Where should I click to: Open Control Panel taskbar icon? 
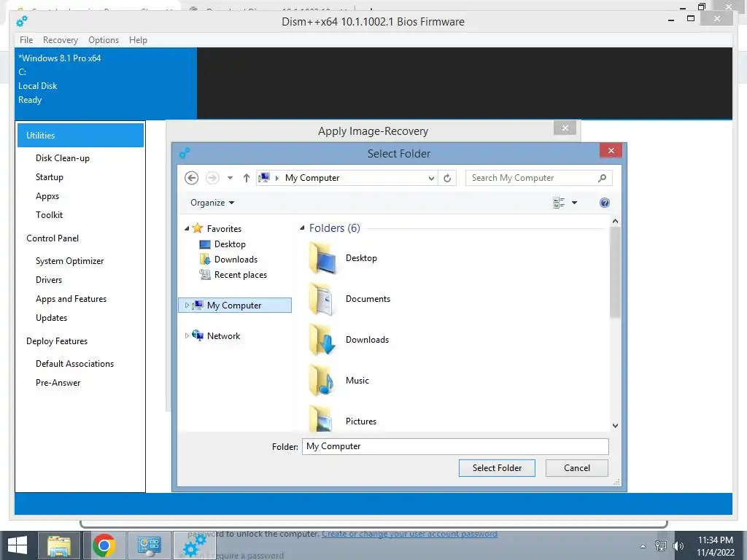[149, 545]
